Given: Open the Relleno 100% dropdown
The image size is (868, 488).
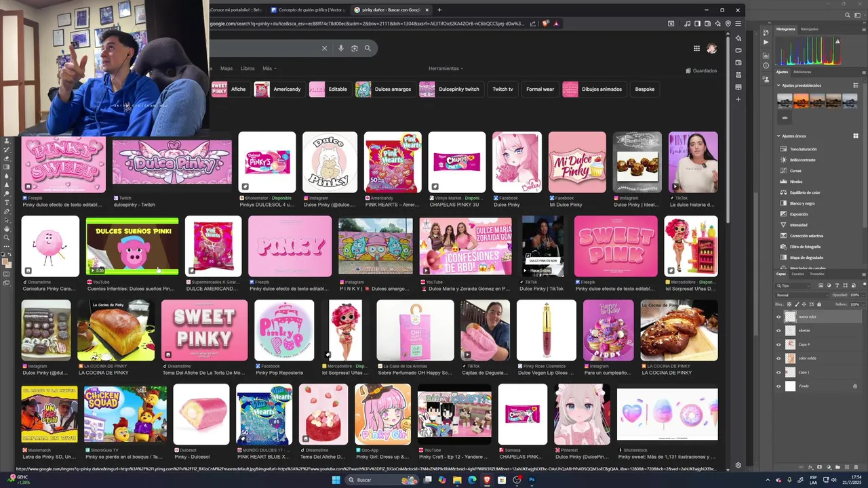Looking at the screenshot, I should click(x=863, y=304).
